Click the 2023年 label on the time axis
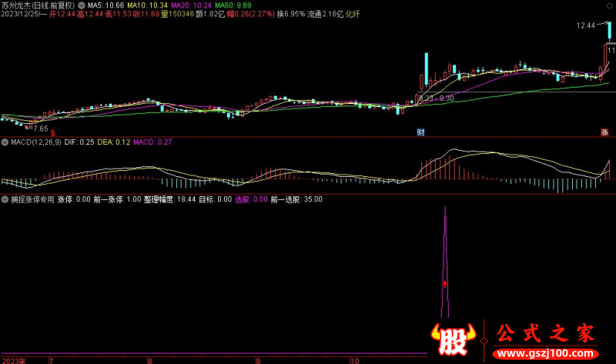616x364 pixels. pyautogui.click(x=14, y=361)
